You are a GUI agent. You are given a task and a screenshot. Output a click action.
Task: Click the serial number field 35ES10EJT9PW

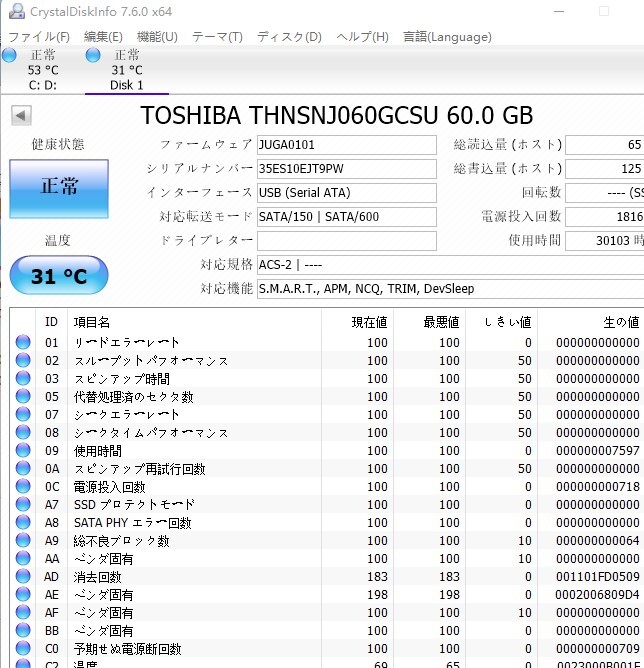pos(347,169)
